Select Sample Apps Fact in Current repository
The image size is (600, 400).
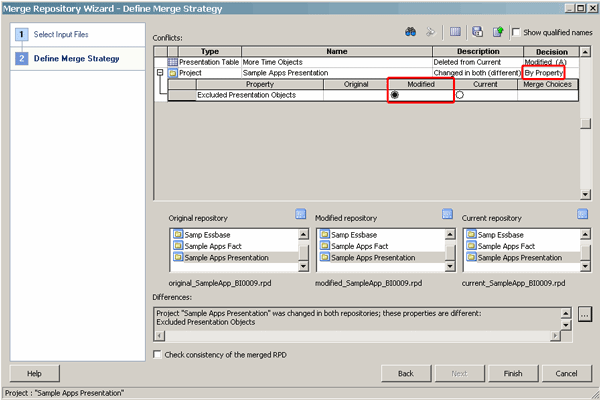coord(506,246)
